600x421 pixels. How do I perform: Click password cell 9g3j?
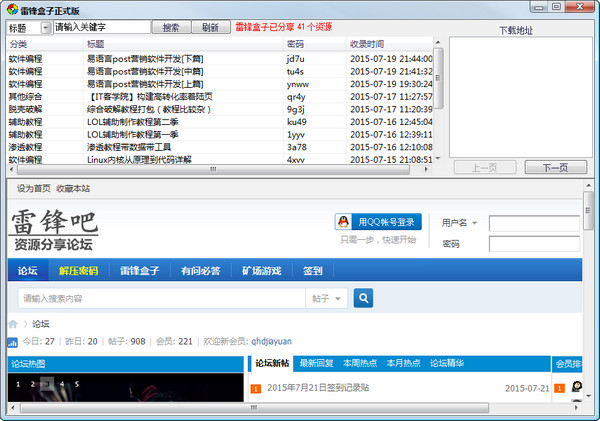pos(295,109)
